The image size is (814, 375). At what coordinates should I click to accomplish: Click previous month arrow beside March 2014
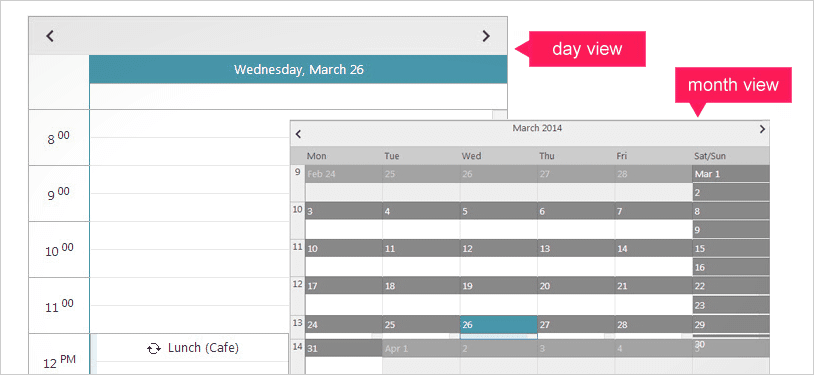coord(298,134)
